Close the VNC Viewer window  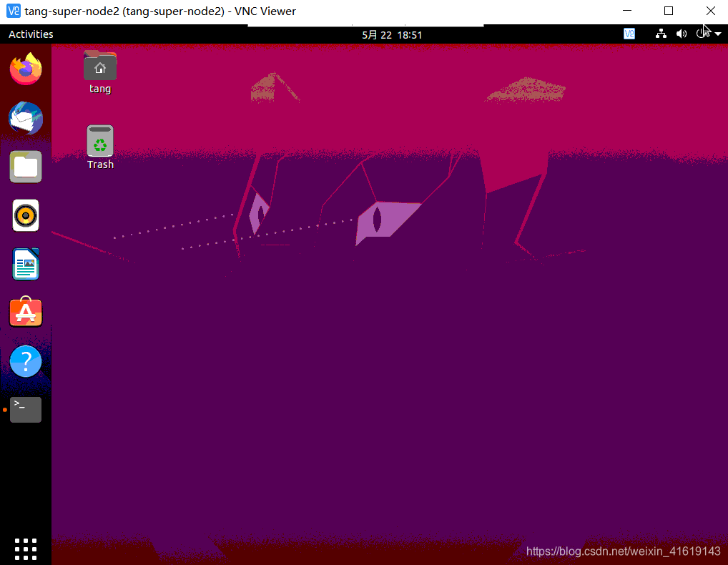point(710,11)
